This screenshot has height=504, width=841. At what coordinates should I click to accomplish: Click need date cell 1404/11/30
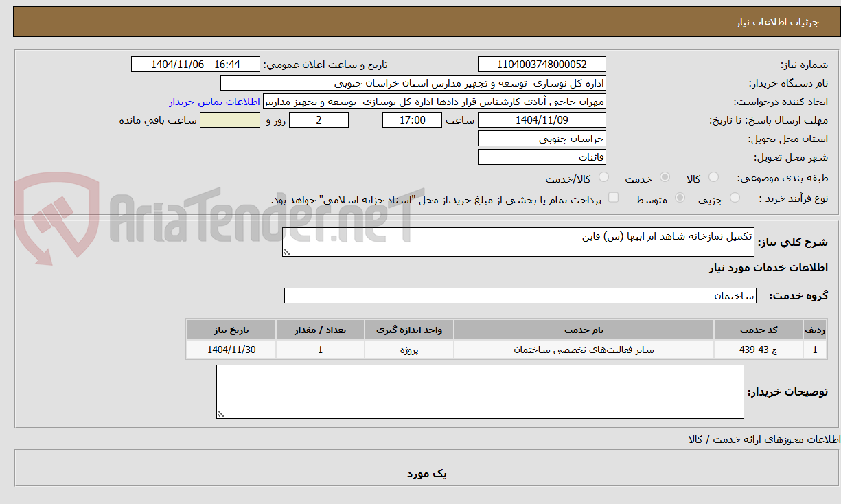point(231,350)
